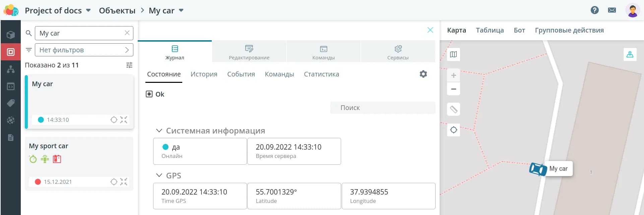The image size is (644, 215).
Task: Click the list display settings sliders icon
Action: tap(129, 65)
